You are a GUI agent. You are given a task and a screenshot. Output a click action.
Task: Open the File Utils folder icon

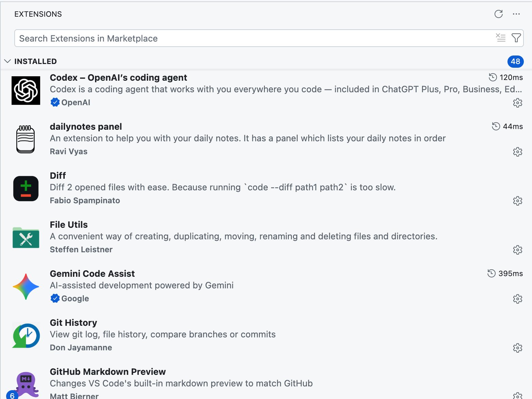pyautogui.click(x=26, y=238)
